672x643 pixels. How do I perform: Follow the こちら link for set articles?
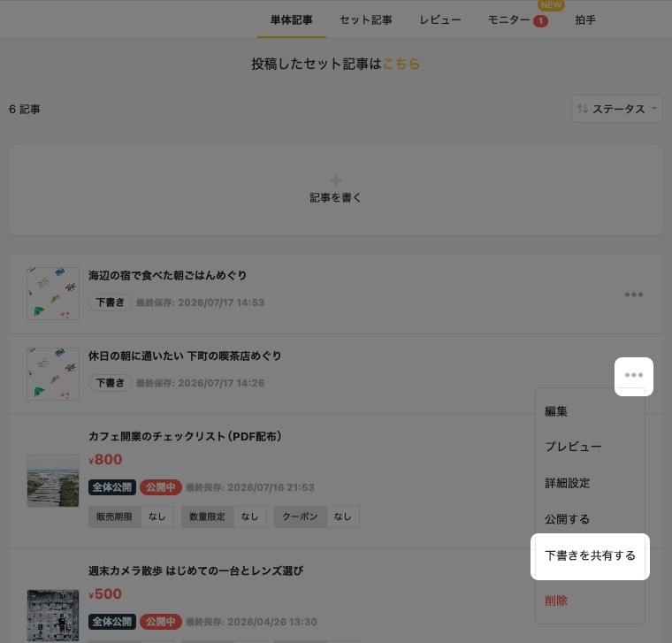click(401, 64)
